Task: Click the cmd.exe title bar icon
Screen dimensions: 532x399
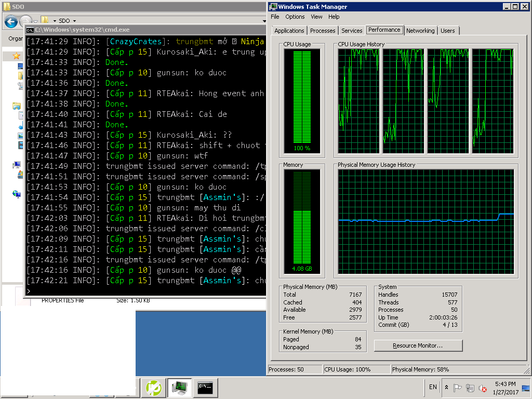Action: point(30,30)
